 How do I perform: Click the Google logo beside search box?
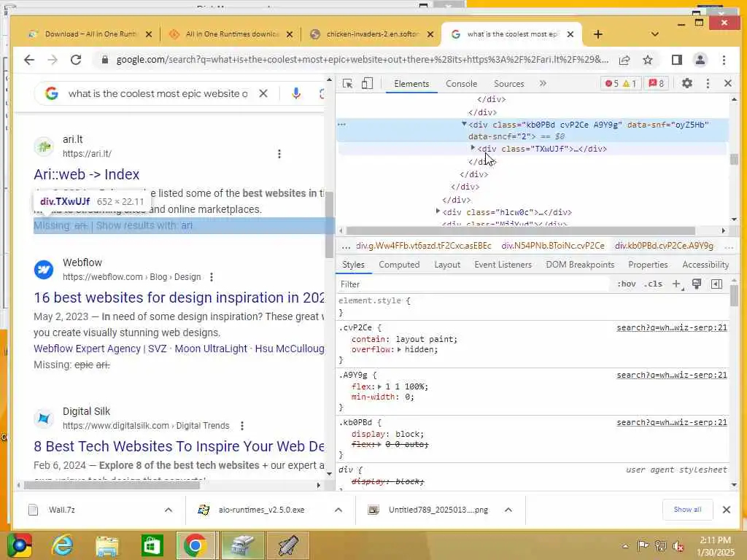[x=52, y=93]
